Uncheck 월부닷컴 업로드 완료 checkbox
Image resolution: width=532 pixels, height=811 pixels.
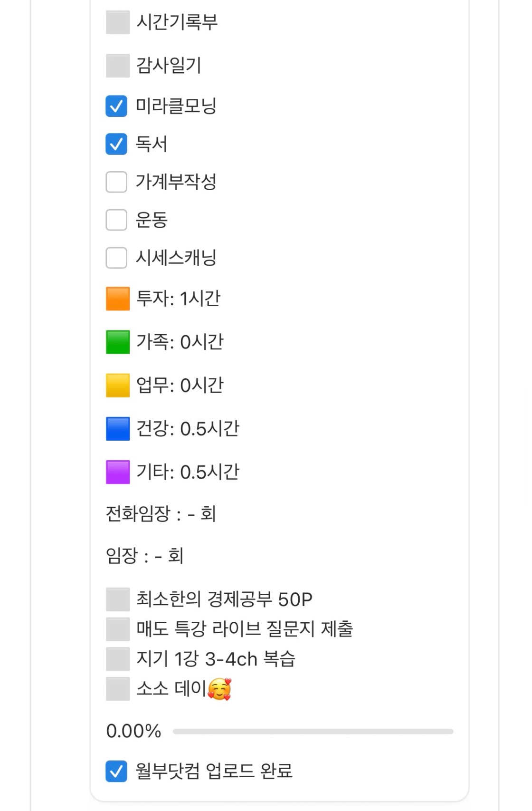point(116,771)
